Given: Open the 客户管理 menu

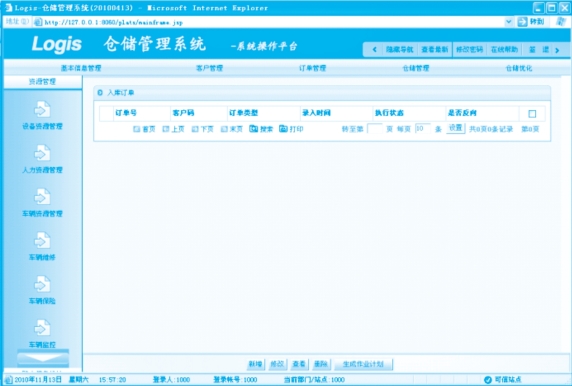Looking at the screenshot, I should pos(209,68).
